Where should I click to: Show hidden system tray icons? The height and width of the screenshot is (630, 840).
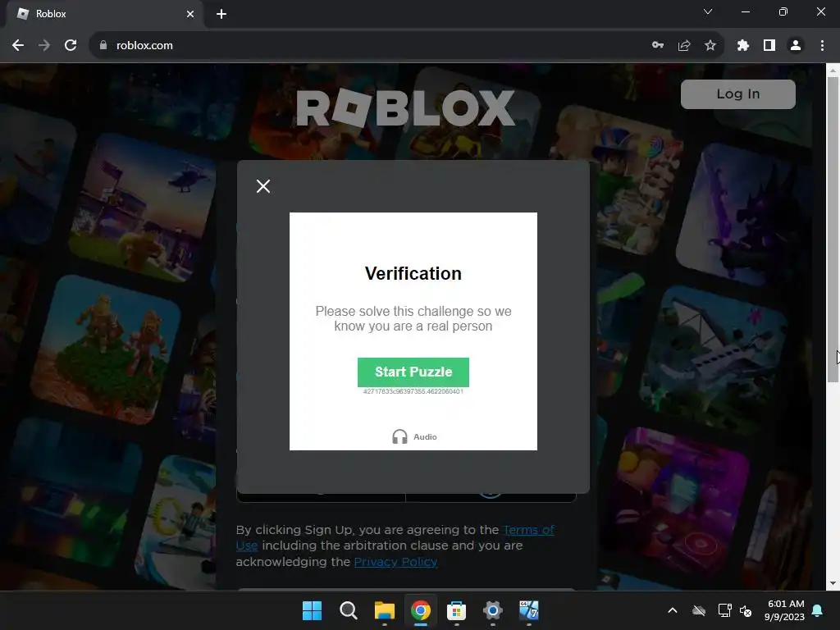coord(673,610)
